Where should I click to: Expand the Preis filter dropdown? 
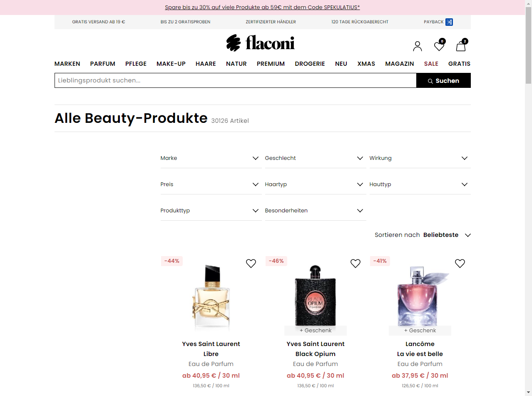click(211, 184)
